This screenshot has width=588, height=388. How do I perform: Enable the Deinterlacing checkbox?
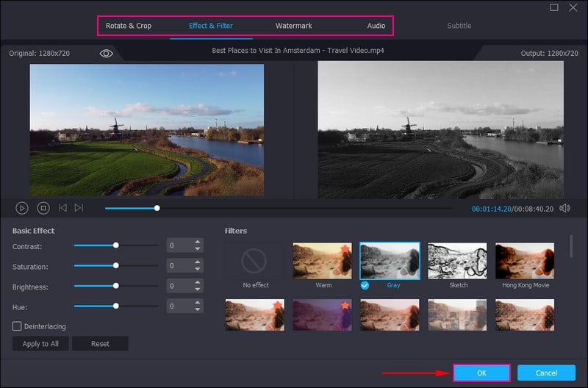17,326
